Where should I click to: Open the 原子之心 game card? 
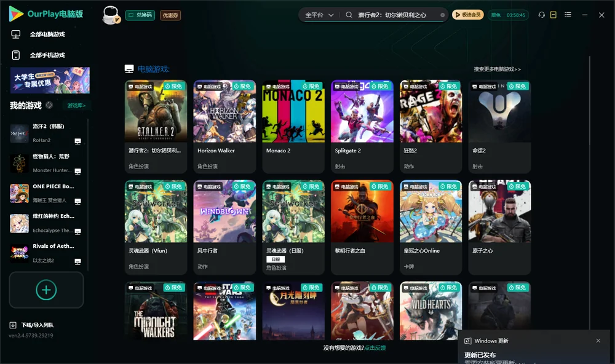[499, 227]
